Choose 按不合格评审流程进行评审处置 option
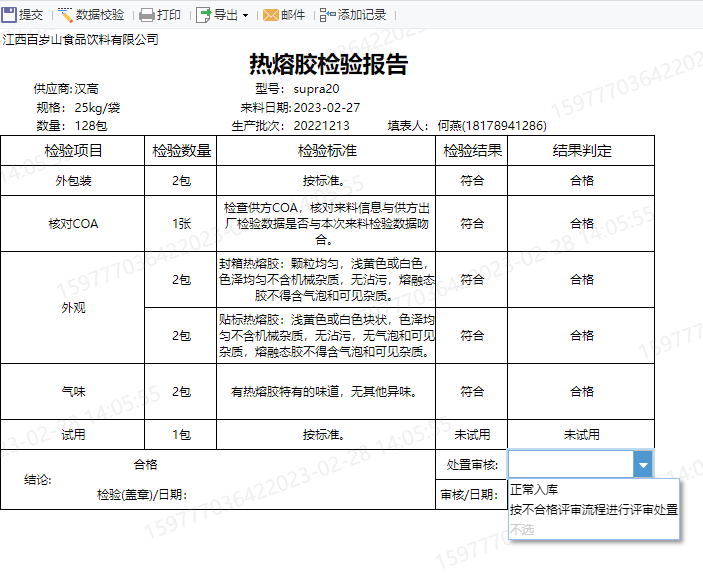This screenshot has width=703, height=576. tap(593, 509)
